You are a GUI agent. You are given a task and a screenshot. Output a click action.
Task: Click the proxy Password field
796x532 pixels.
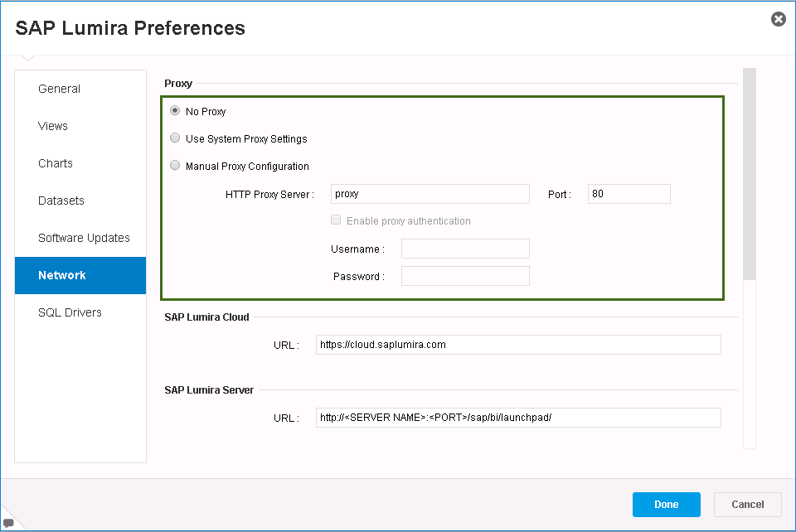(x=465, y=276)
